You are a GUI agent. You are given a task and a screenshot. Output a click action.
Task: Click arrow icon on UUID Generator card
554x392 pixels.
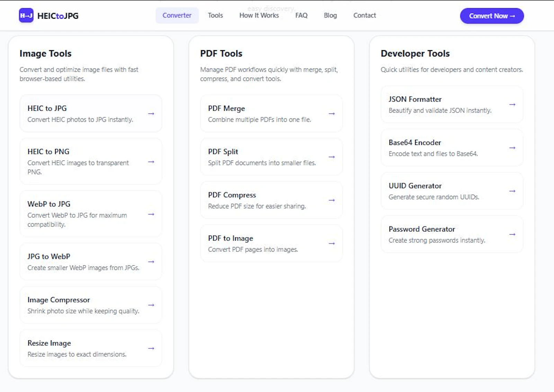click(x=512, y=191)
